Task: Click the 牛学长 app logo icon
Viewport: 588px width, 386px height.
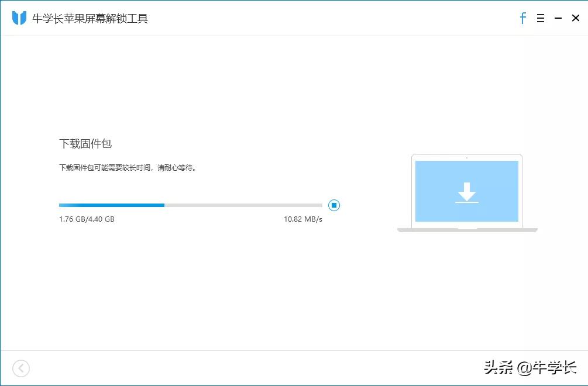Action: tap(19, 18)
